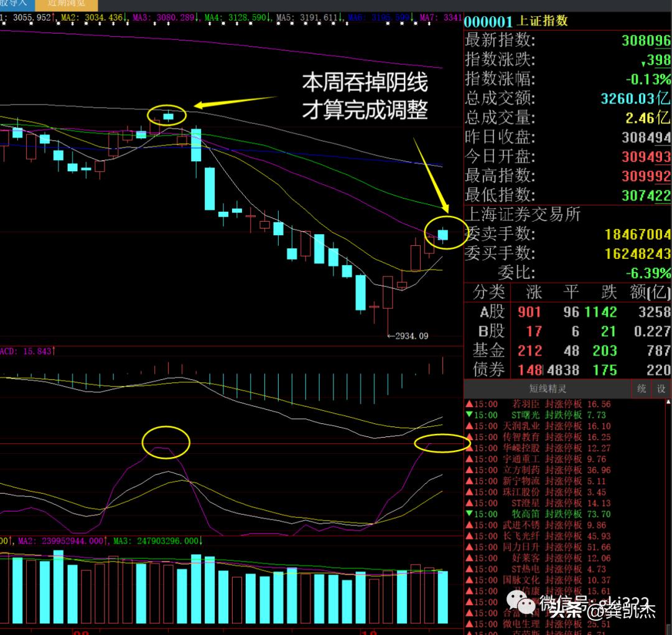Click the circled candlestick at the earlier peak
The image size is (672, 635).
(x=168, y=115)
